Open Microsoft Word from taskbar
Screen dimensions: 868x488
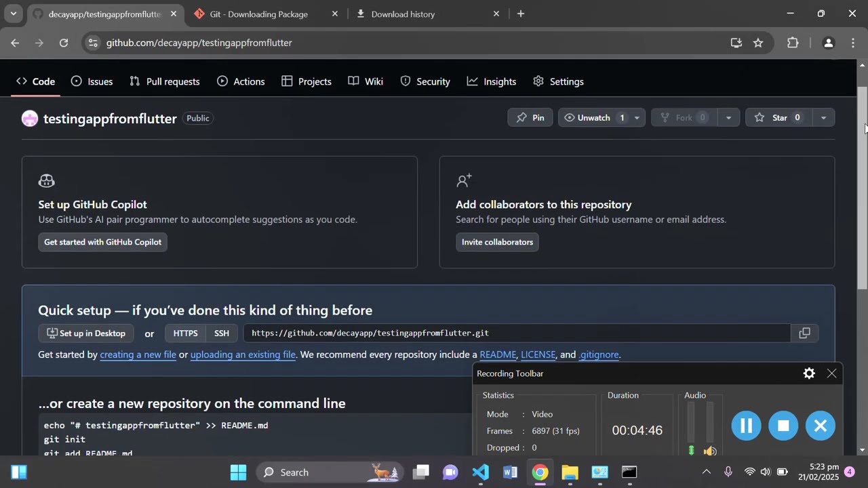[510, 472]
